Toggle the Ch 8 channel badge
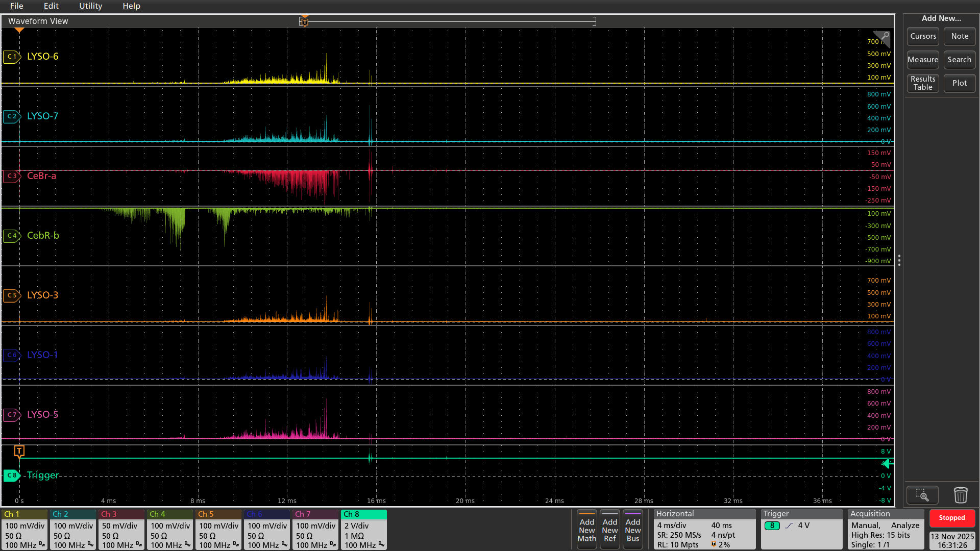980x551 pixels. pos(364,530)
